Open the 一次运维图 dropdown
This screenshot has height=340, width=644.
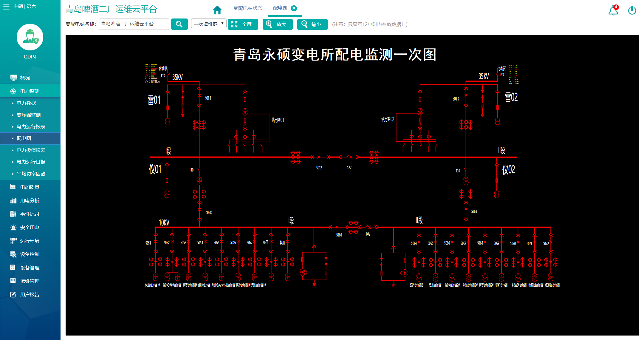click(208, 24)
